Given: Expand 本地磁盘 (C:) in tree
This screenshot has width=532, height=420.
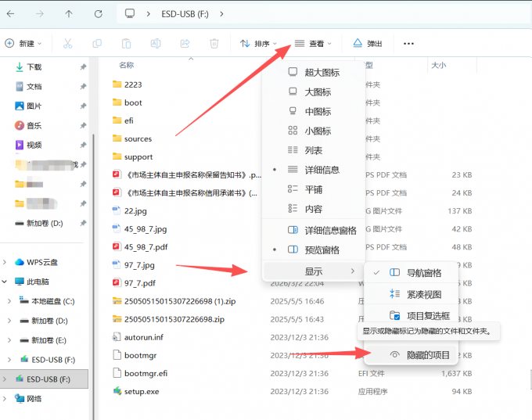Looking at the screenshot, I should (x=9, y=301).
